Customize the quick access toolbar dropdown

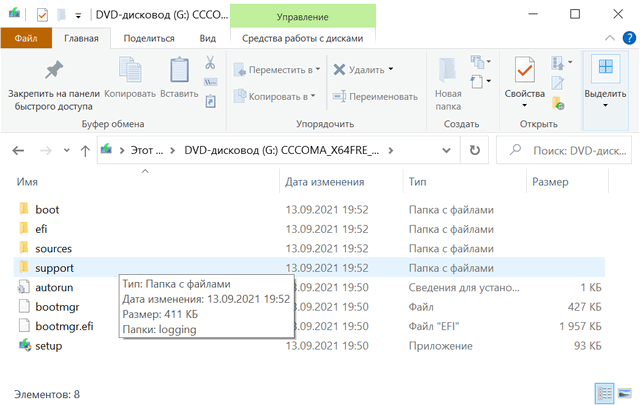[x=78, y=16]
